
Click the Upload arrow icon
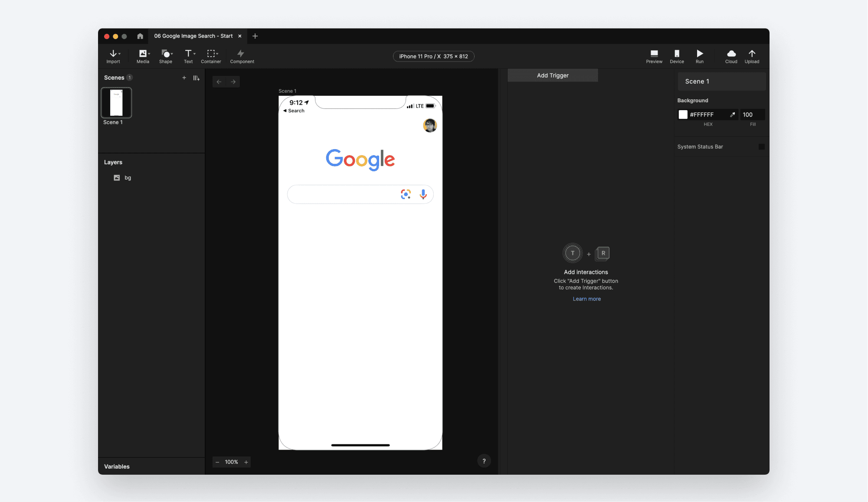pos(752,53)
